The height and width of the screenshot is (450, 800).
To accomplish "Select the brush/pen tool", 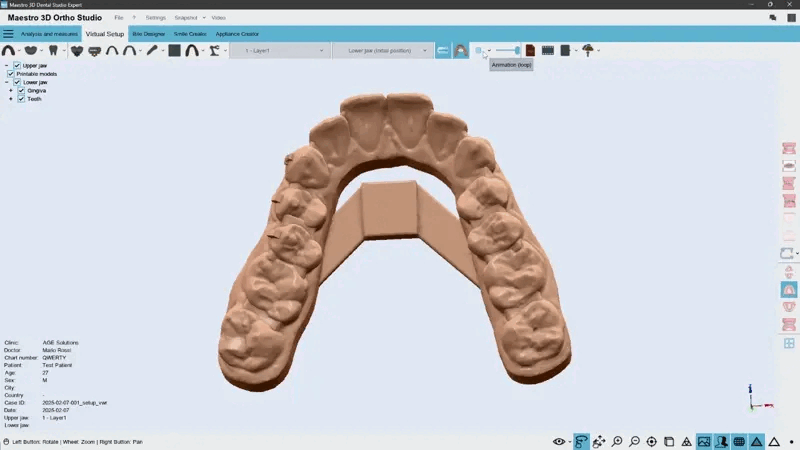I will 152,51.
